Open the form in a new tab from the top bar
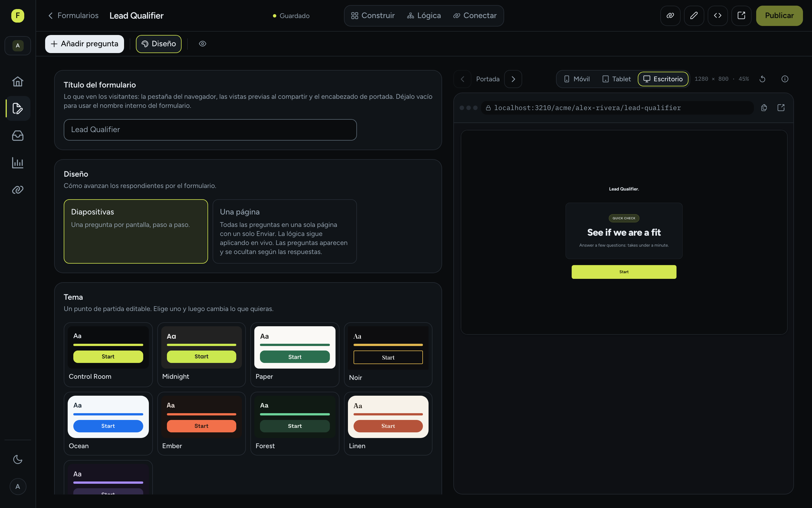 (741, 16)
